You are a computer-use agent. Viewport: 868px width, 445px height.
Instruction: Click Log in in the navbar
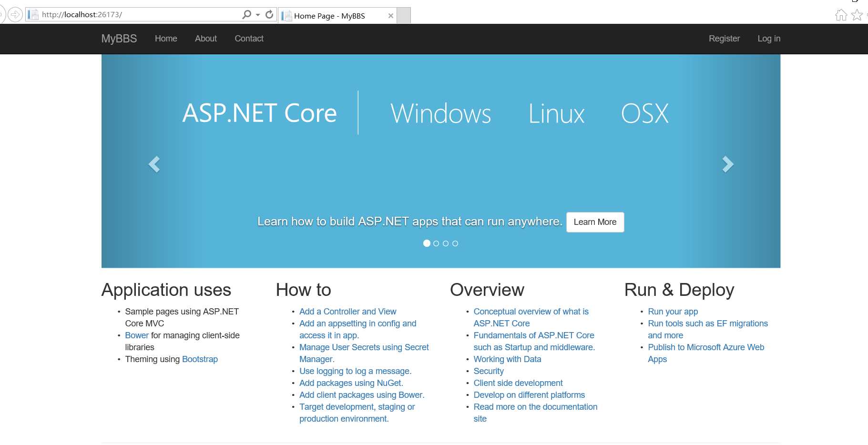[769, 39]
